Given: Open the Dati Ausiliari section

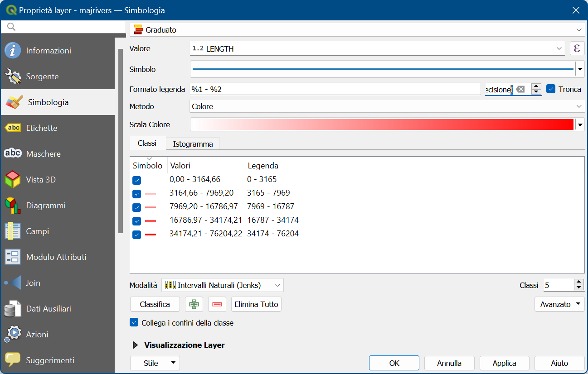Looking at the screenshot, I should coord(57,309).
